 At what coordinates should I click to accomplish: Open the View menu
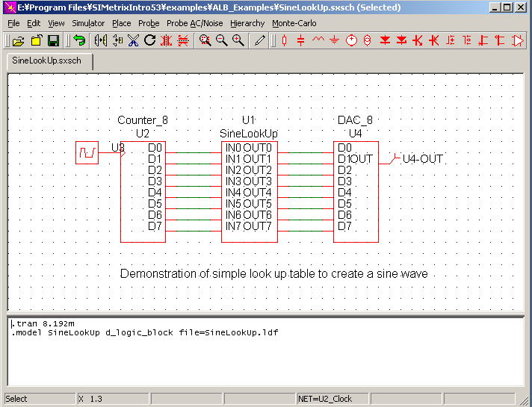point(56,23)
